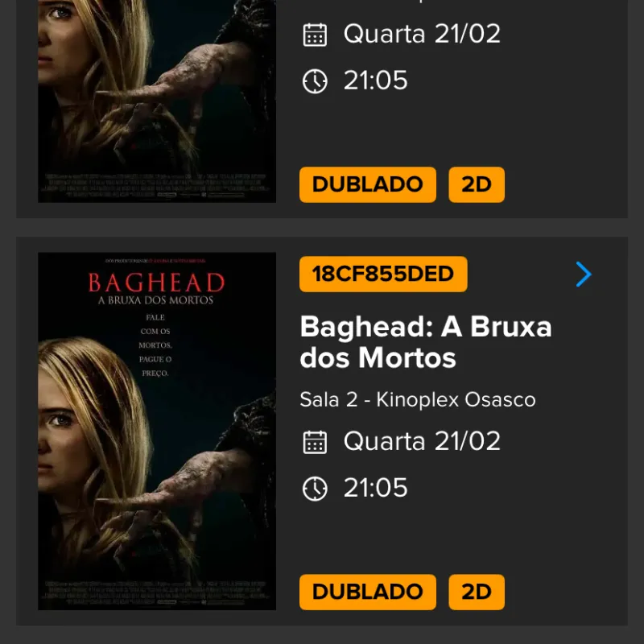Tap the calendar icon in first ticket
The height and width of the screenshot is (644, 644).
coord(315,35)
